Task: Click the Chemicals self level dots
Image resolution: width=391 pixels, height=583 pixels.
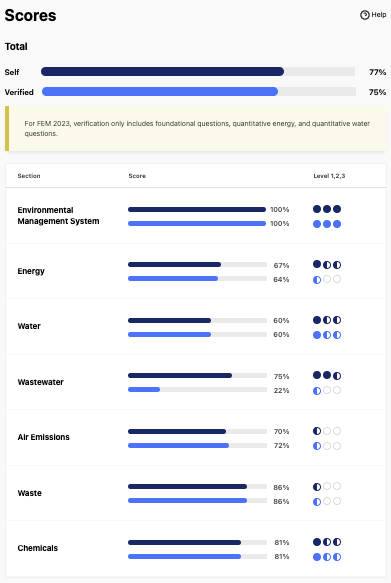Action: tap(327, 542)
